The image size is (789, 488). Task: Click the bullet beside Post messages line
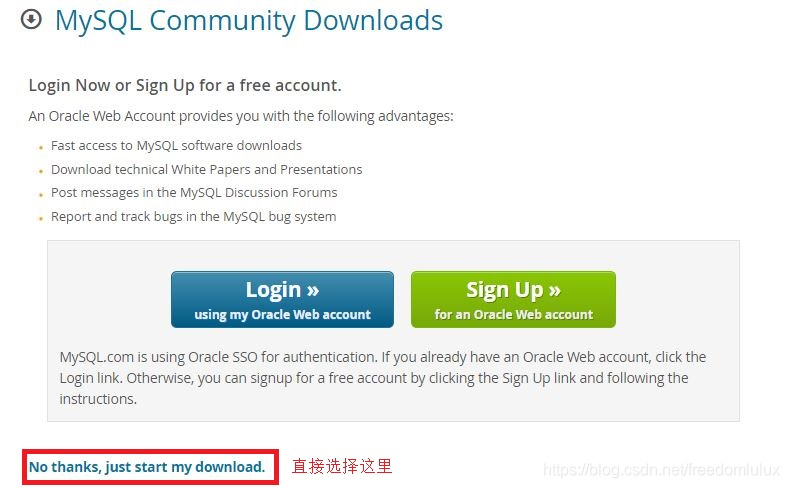click(x=41, y=195)
